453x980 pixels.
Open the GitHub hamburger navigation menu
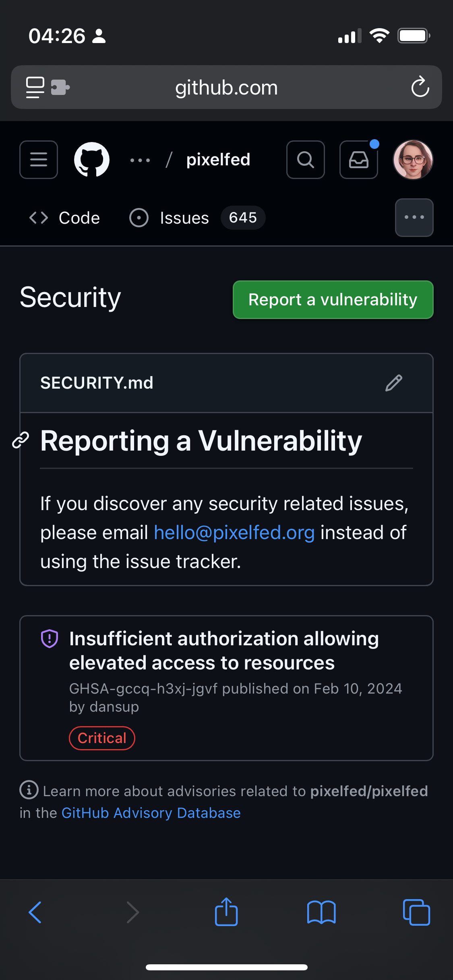(39, 160)
